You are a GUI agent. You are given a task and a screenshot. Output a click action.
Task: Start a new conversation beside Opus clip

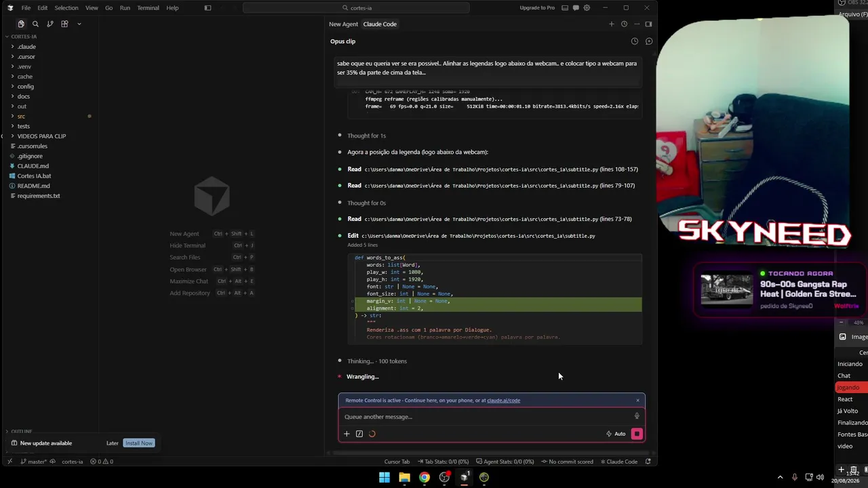tap(649, 41)
